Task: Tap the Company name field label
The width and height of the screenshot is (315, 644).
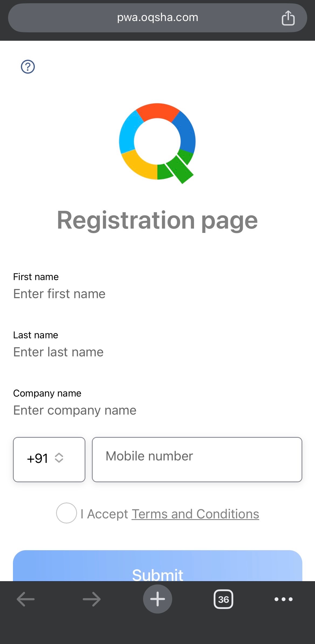Action: tap(47, 393)
